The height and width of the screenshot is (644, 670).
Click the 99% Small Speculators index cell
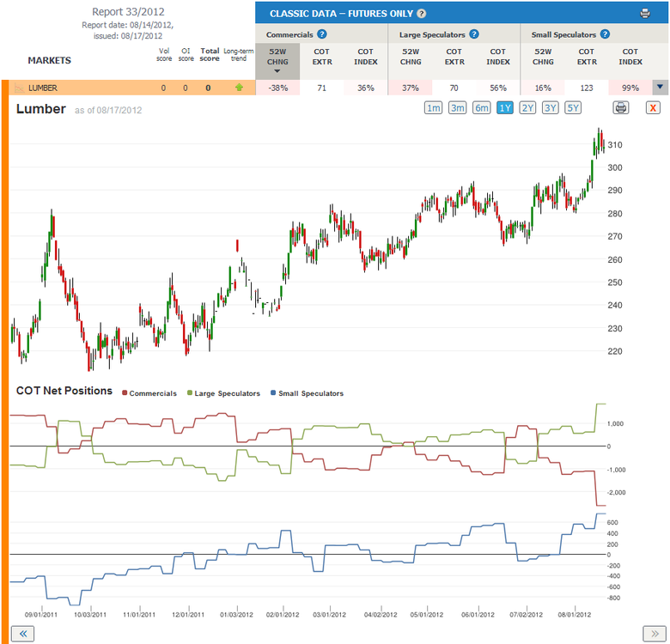point(630,88)
